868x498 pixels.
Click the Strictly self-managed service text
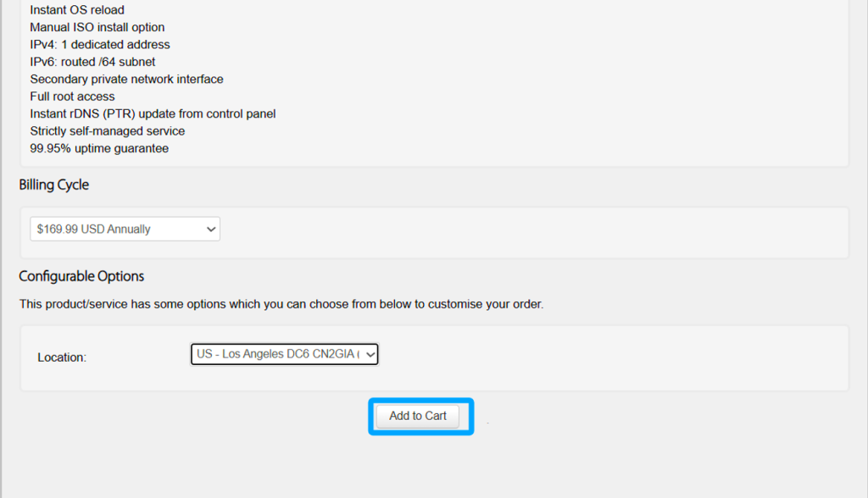tap(107, 131)
